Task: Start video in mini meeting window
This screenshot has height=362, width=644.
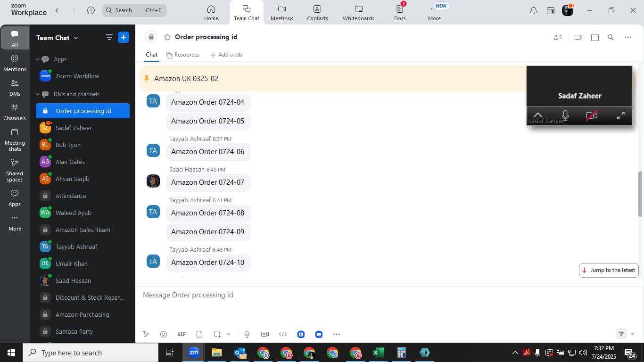Action: pyautogui.click(x=592, y=115)
